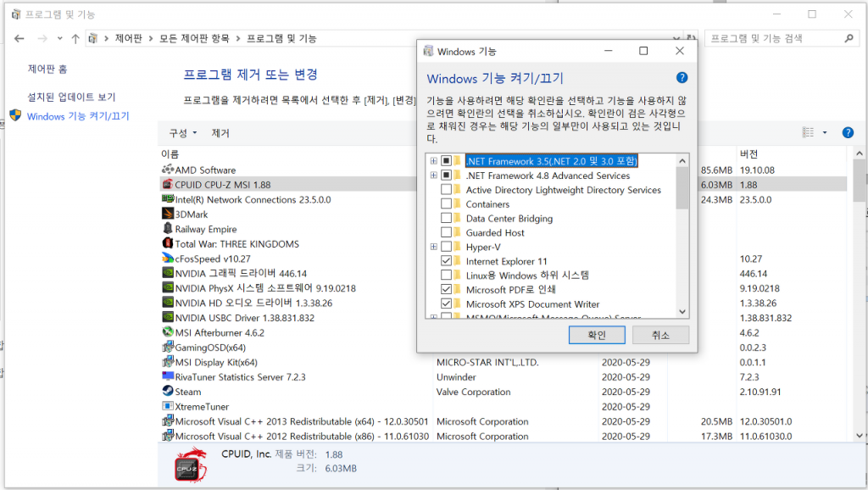The height and width of the screenshot is (490, 868).
Task: Open the view options dropdown arrow
Action: [x=825, y=132]
